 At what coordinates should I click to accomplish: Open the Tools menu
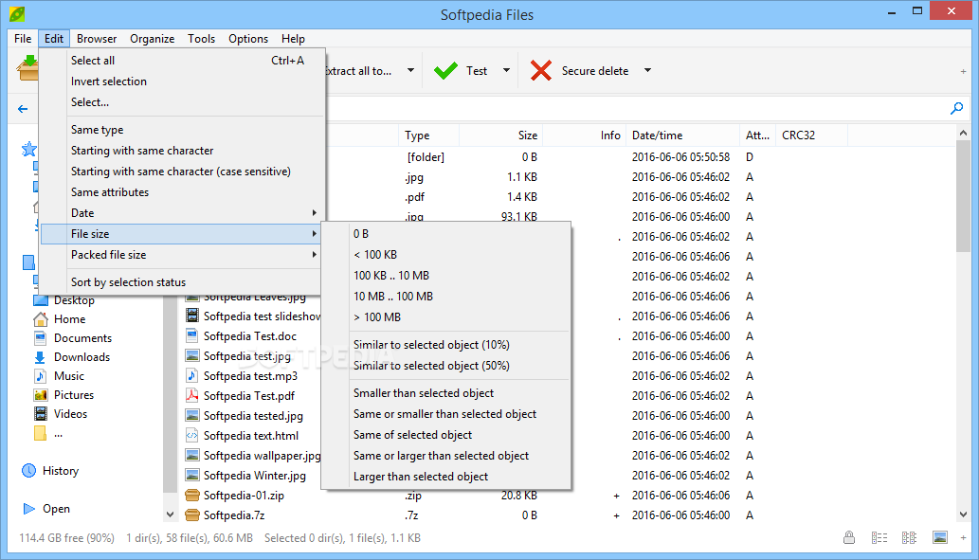click(x=201, y=39)
